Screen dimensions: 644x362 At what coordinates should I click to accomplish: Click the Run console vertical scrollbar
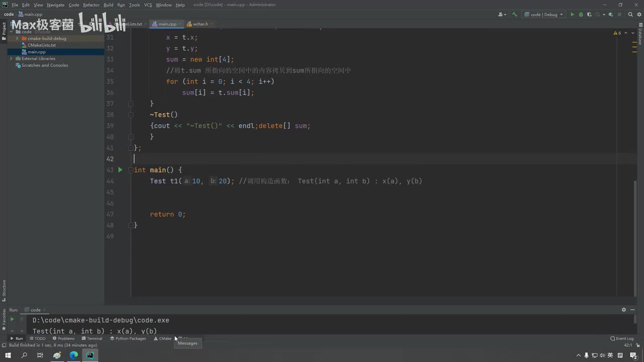635,320
